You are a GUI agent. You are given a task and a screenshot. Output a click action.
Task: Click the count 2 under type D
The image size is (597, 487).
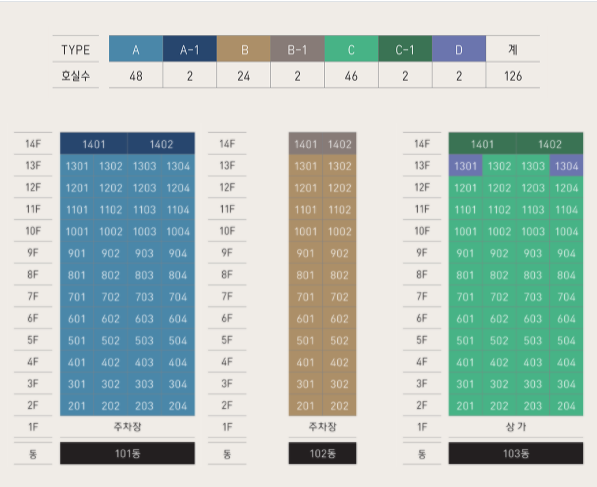(459, 76)
